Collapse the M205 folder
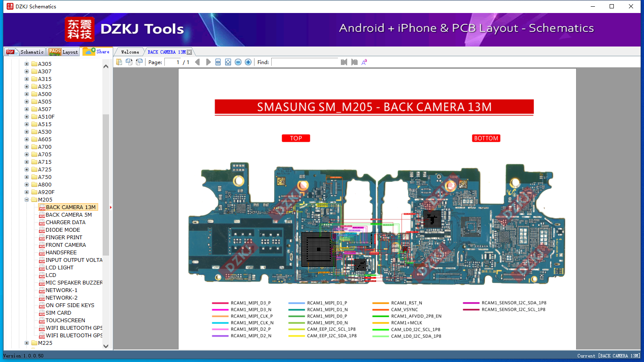The image size is (644, 362). (27, 200)
